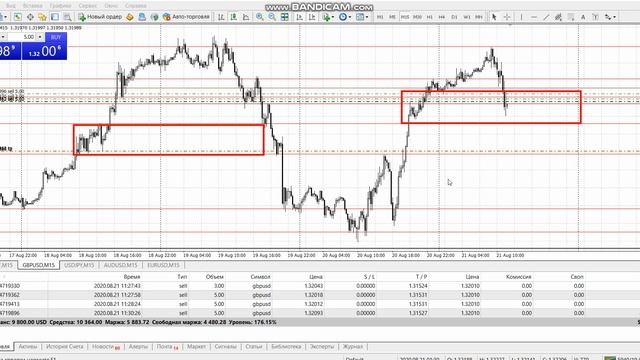Toggle the Авто-торговля button
The width and height of the screenshot is (640, 360).
[186, 17]
